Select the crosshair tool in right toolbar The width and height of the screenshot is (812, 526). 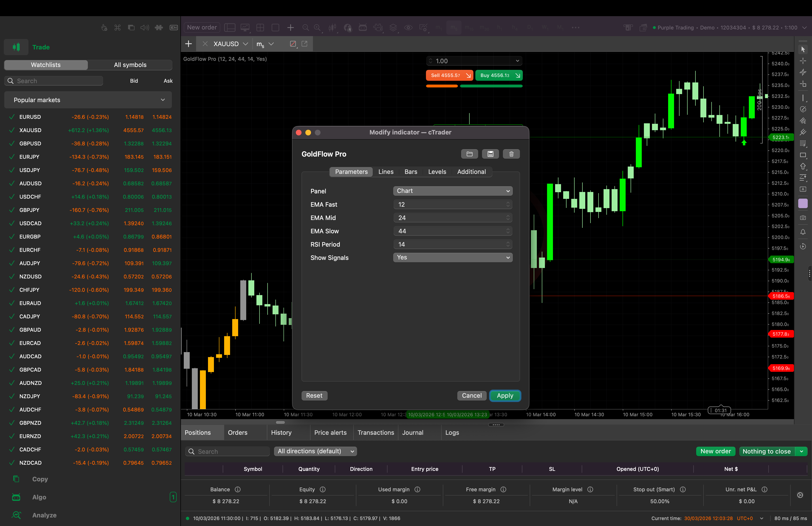coord(803,61)
